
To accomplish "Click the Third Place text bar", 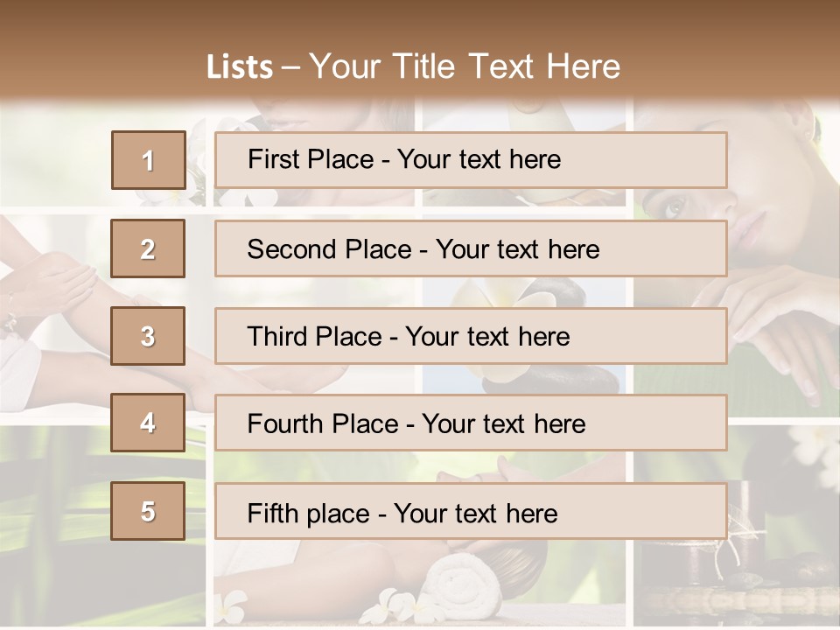I will pos(471,336).
